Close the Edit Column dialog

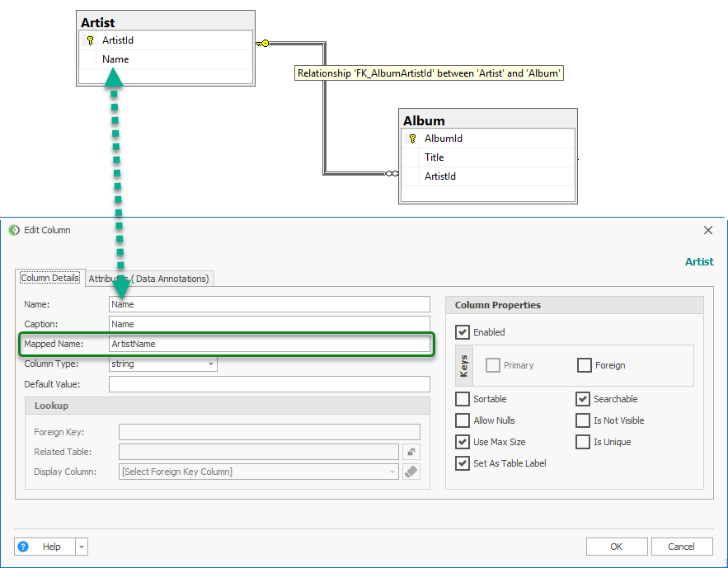(x=708, y=230)
